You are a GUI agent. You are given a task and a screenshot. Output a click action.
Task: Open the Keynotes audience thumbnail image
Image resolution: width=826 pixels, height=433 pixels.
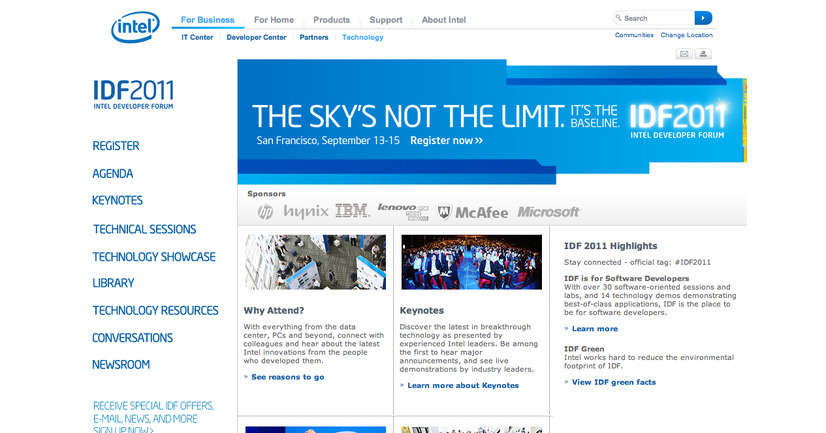[471, 262]
